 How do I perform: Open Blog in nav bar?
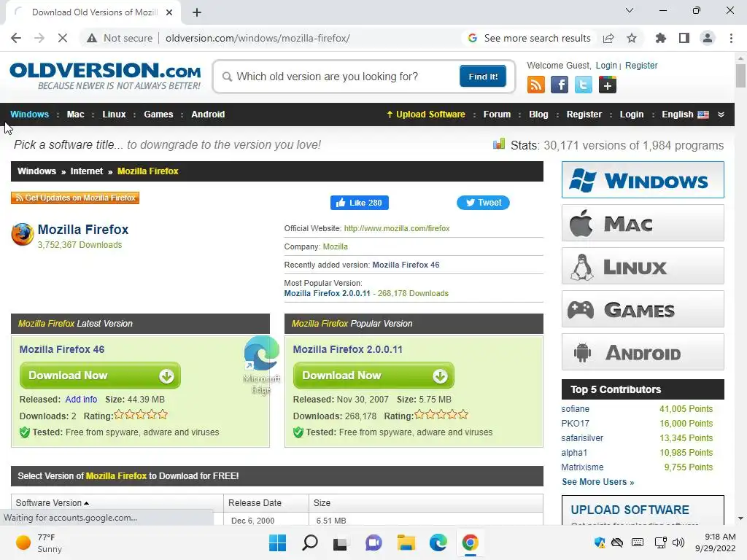pyautogui.click(x=538, y=114)
